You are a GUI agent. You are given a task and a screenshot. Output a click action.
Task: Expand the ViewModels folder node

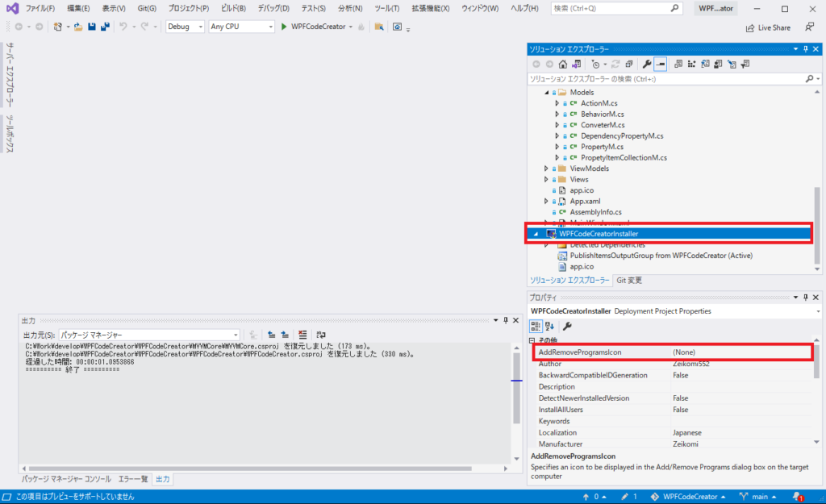coord(546,169)
